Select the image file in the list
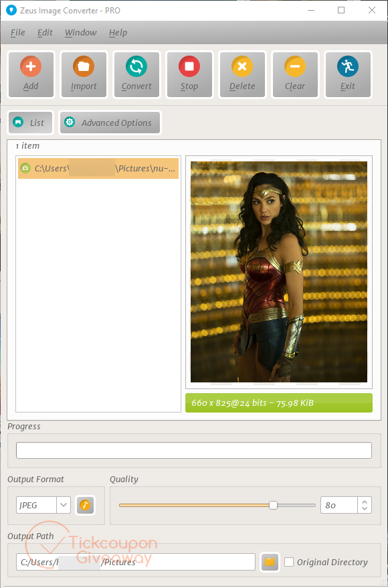Screen dimensions: 388x588 click(x=98, y=168)
